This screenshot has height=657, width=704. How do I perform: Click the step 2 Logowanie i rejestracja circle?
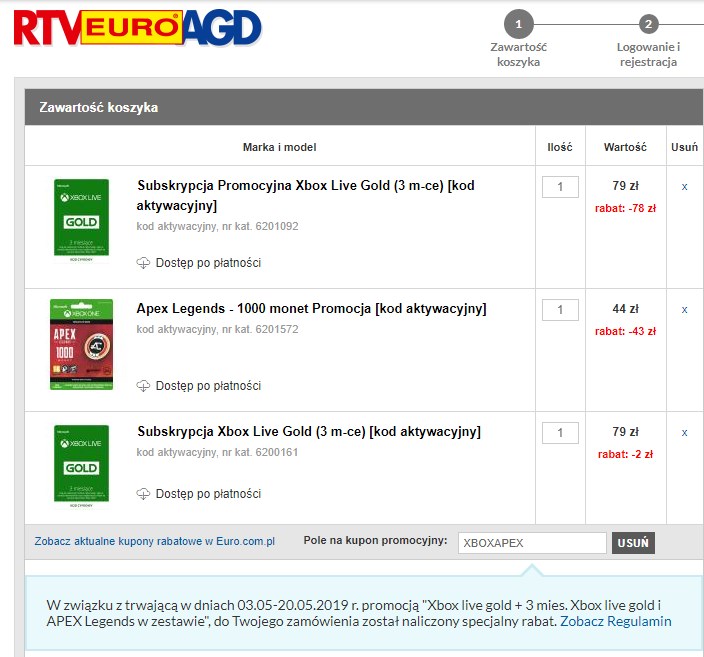click(648, 24)
